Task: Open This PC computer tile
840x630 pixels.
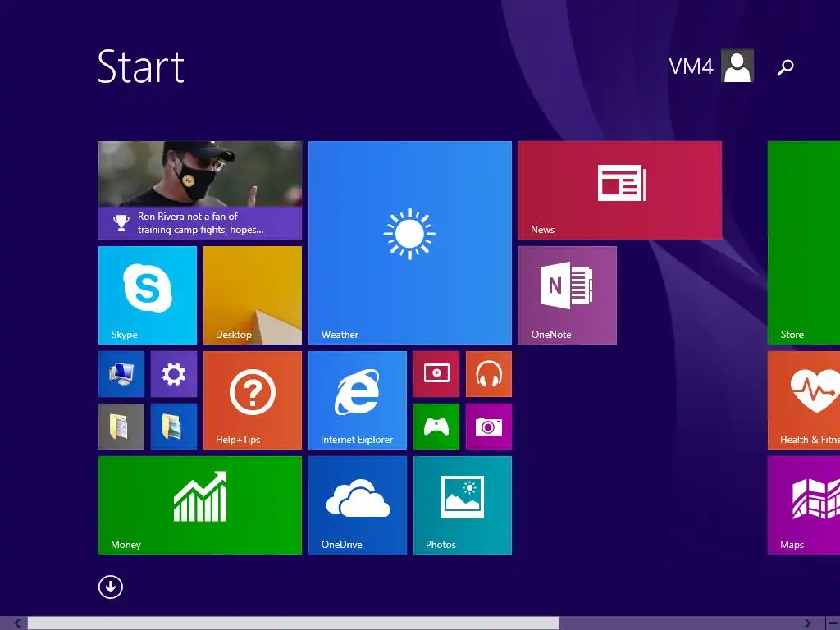Action: coord(121,374)
